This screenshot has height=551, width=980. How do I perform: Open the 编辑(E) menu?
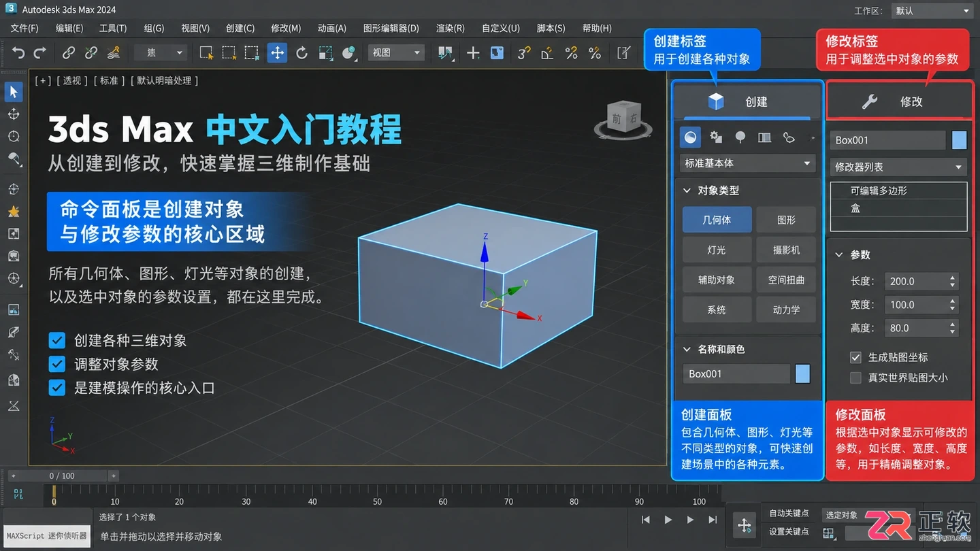pyautogui.click(x=69, y=28)
